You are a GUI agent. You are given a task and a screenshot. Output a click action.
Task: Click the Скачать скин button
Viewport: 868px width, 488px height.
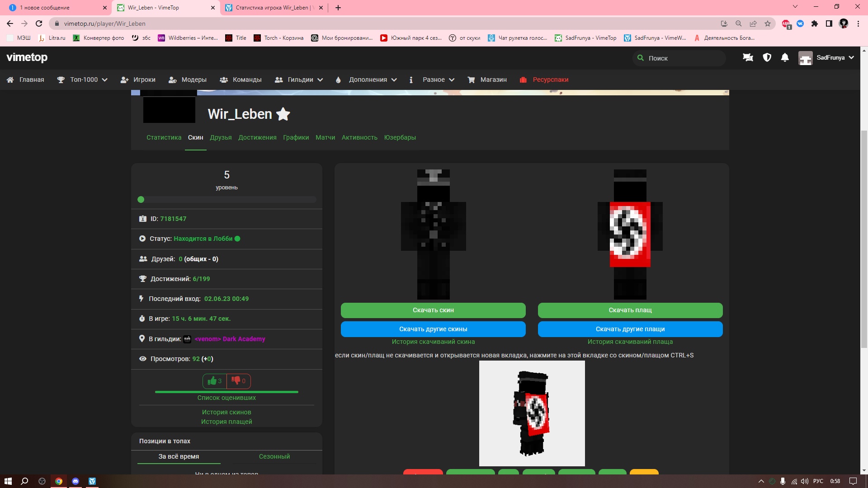pos(433,310)
